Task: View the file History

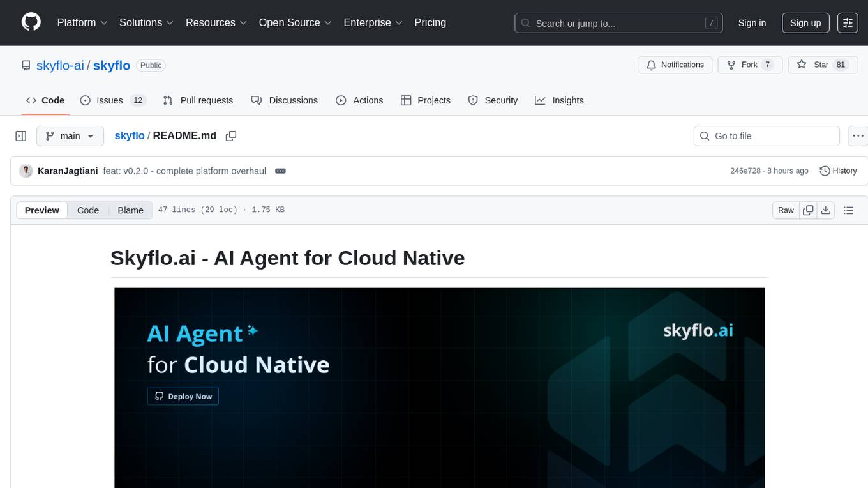Action: click(x=838, y=171)
